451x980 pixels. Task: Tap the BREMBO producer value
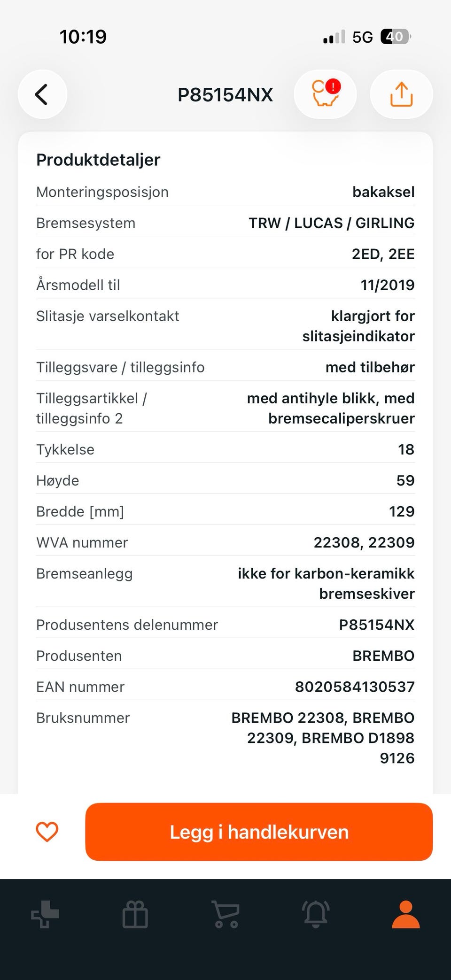[383, 656]
